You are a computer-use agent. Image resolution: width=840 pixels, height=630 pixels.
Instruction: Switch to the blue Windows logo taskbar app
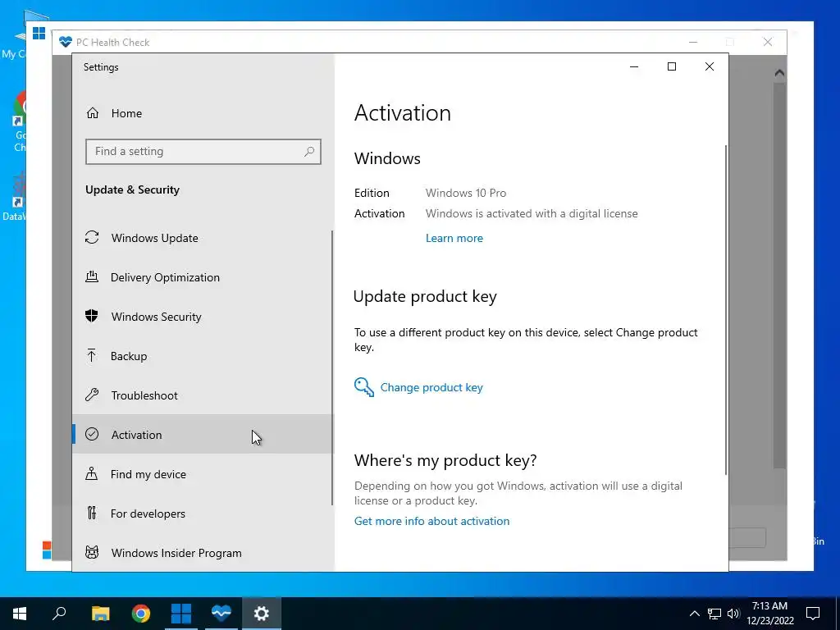tap(181, 614)
